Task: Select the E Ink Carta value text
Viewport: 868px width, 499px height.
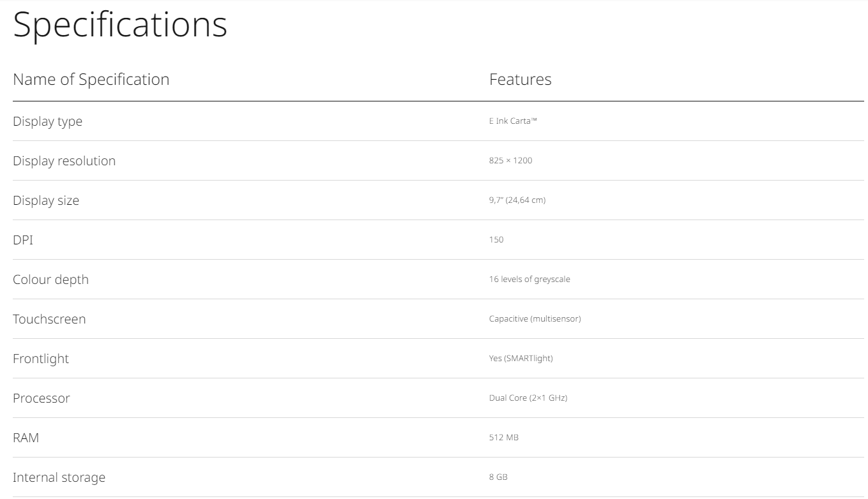Action: [x=513, y=121]
